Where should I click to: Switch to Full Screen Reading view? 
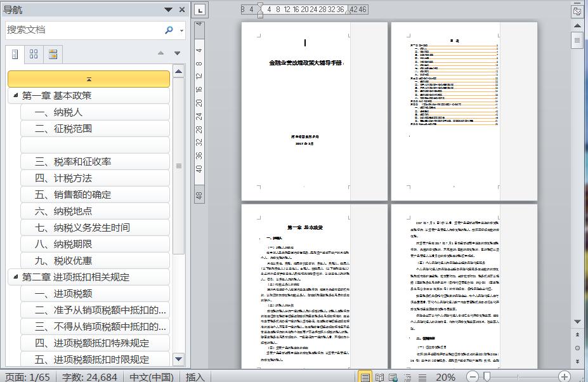tap(379, 377)
